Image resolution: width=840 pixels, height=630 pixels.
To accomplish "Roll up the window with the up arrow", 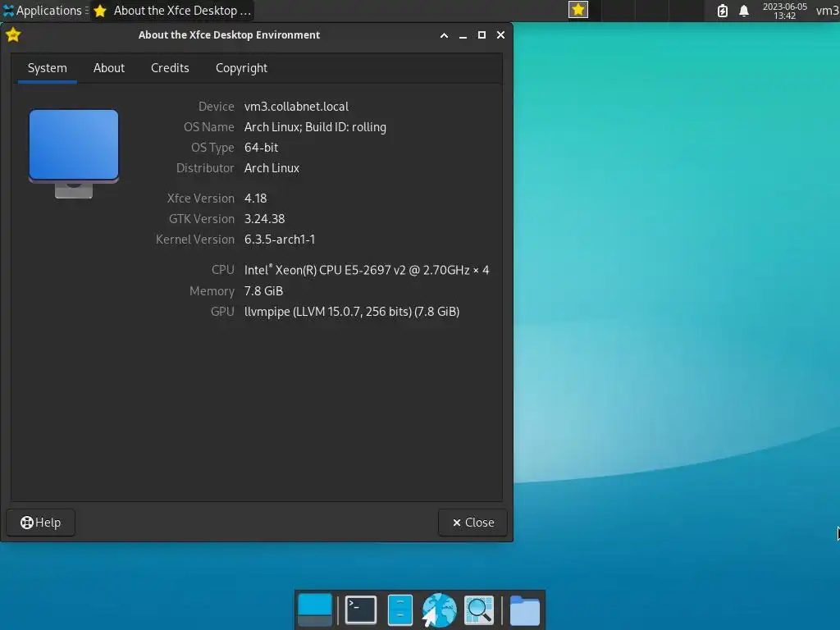I will pyautogui.click(x=444, y=35).
